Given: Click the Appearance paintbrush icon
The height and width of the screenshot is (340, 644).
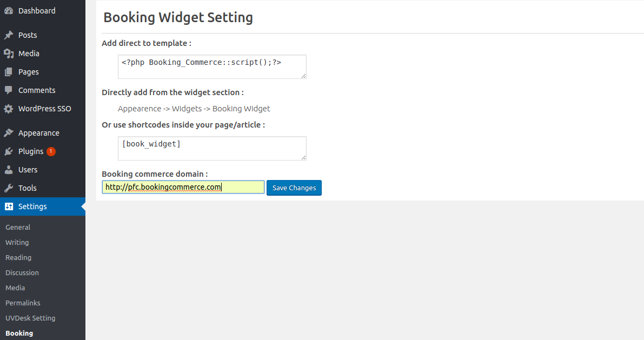Looking at the screenshot, I should point(9,133).
